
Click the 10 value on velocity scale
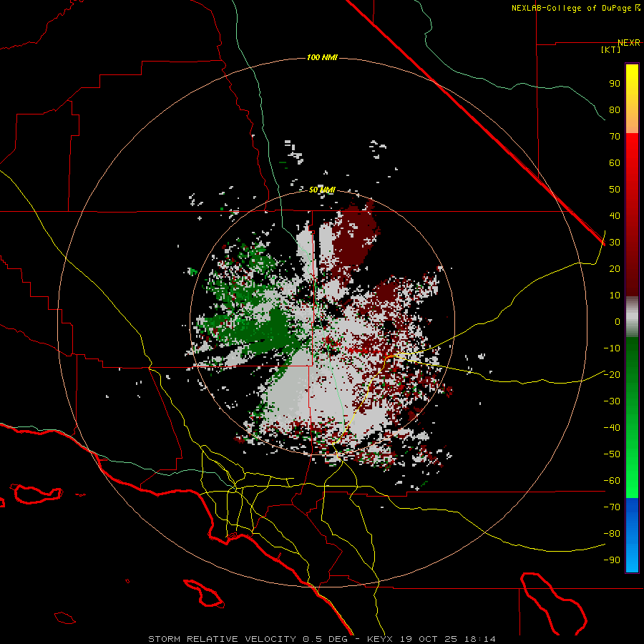tap(615, 296)
